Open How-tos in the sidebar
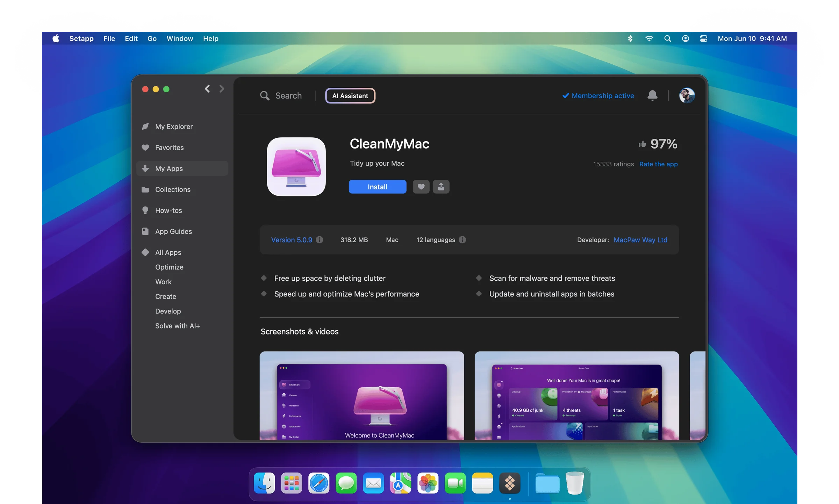Screen dimensions: 839x504 [182, 210]
